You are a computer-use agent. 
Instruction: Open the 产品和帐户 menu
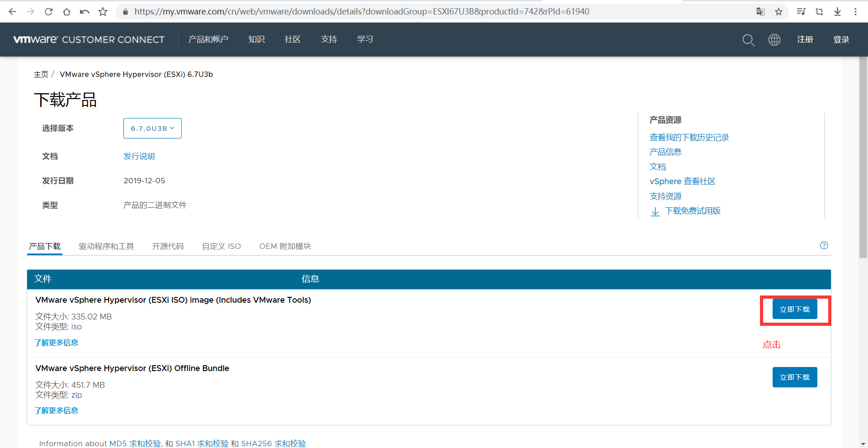tap(208, 39)
